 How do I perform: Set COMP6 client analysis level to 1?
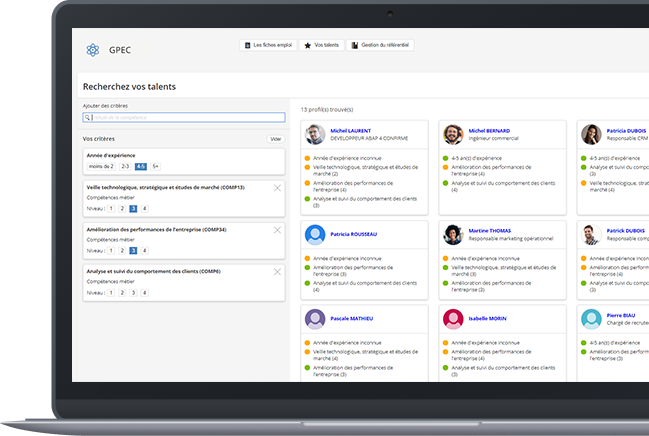111,293
